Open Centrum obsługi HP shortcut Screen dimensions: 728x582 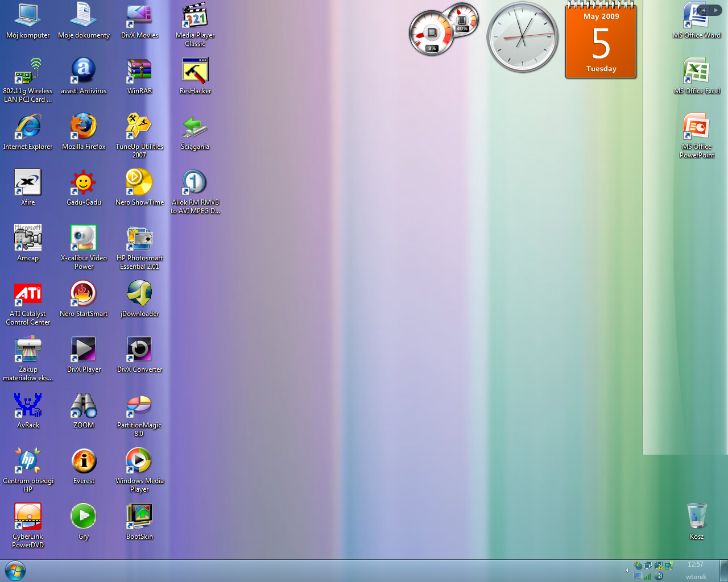click(28, 470)
